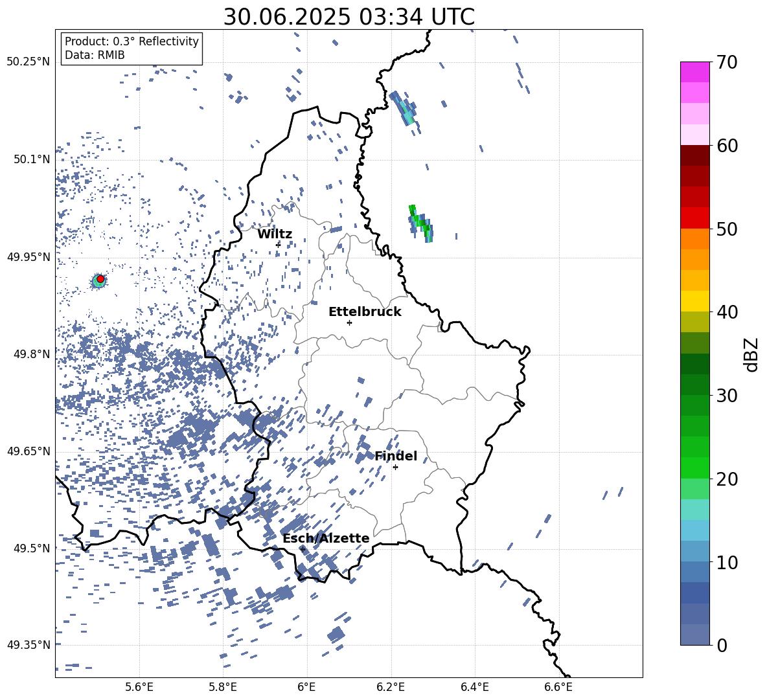
Task: Click the Esch/Alzette city label
Action: pyautogui.click(x=326, y=539)
